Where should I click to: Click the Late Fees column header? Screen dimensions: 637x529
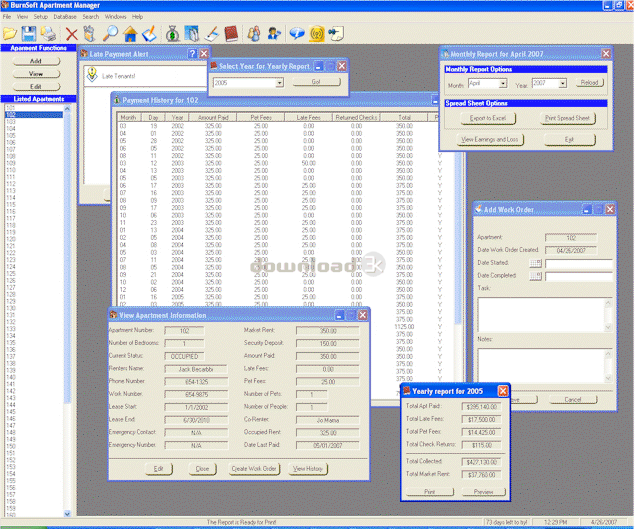click(x=308, y=117)
